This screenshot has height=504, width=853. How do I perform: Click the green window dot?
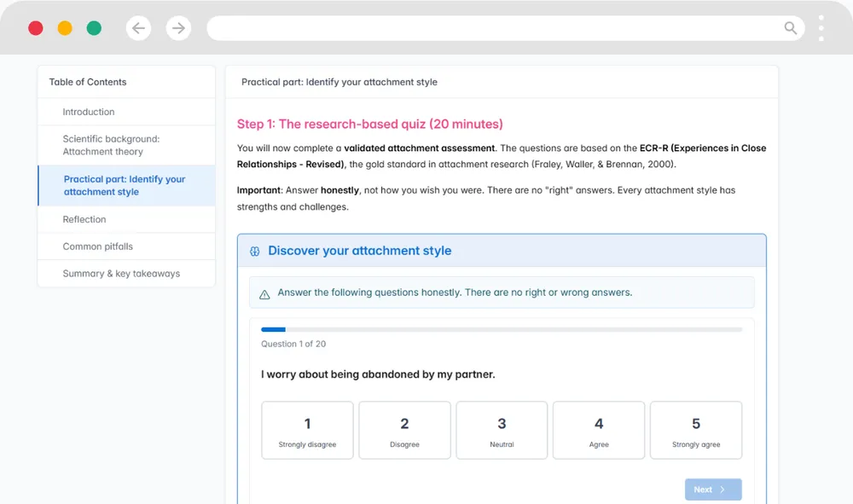pos(94,28)
